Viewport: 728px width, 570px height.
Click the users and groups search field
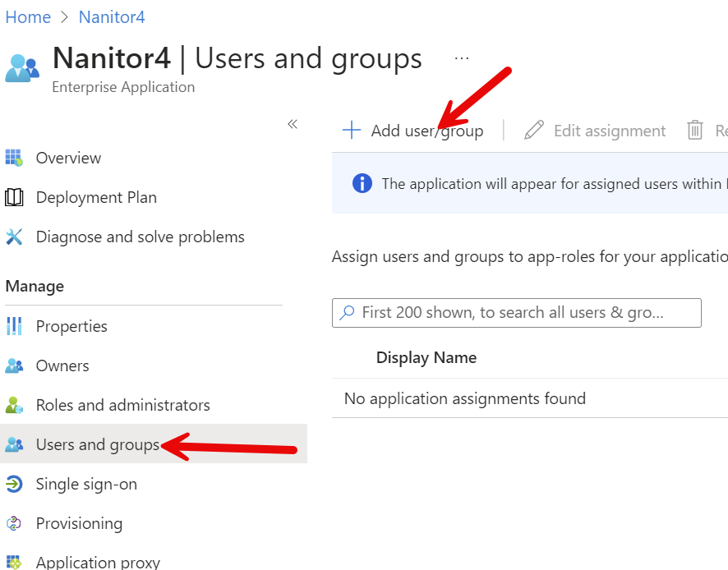coord(516,313)
